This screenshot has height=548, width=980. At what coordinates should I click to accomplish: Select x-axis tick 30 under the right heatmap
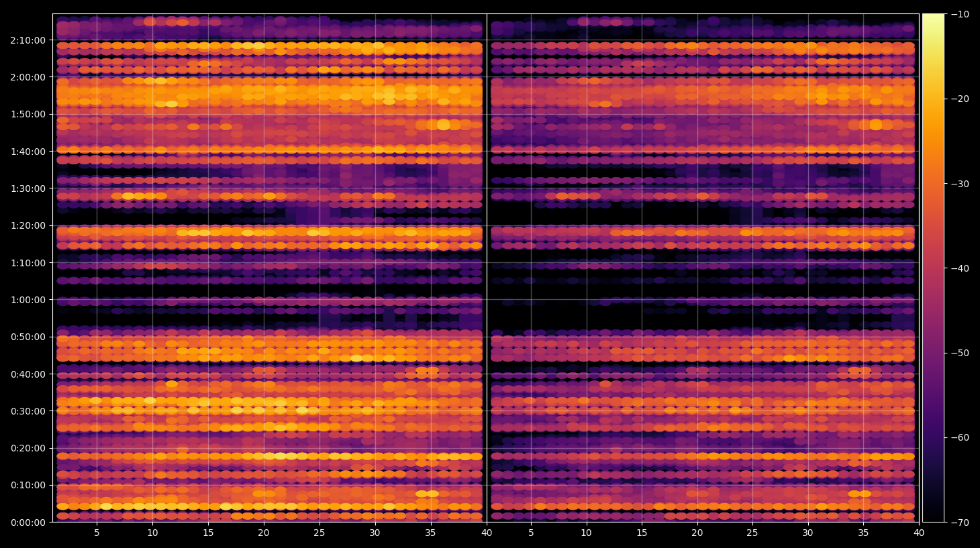pos(807,533)
